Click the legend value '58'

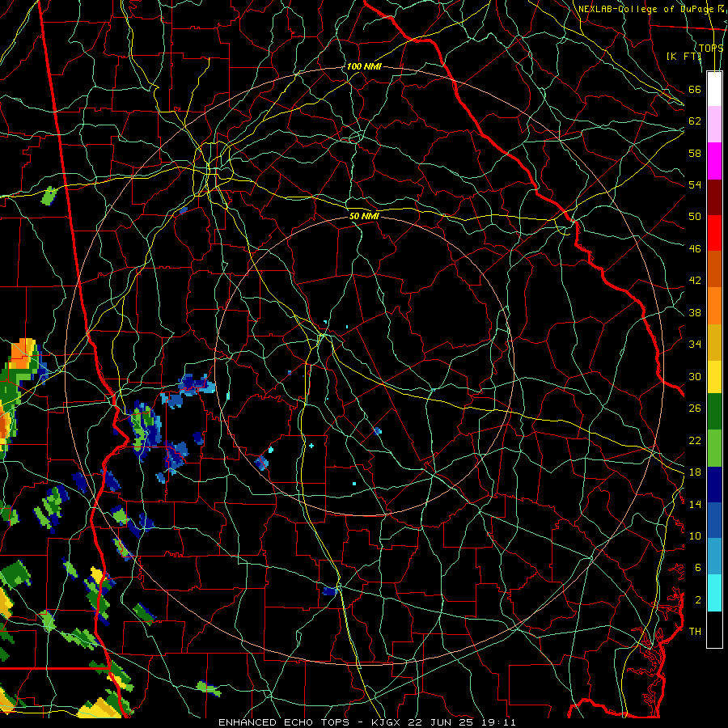(x=695, y=153)
